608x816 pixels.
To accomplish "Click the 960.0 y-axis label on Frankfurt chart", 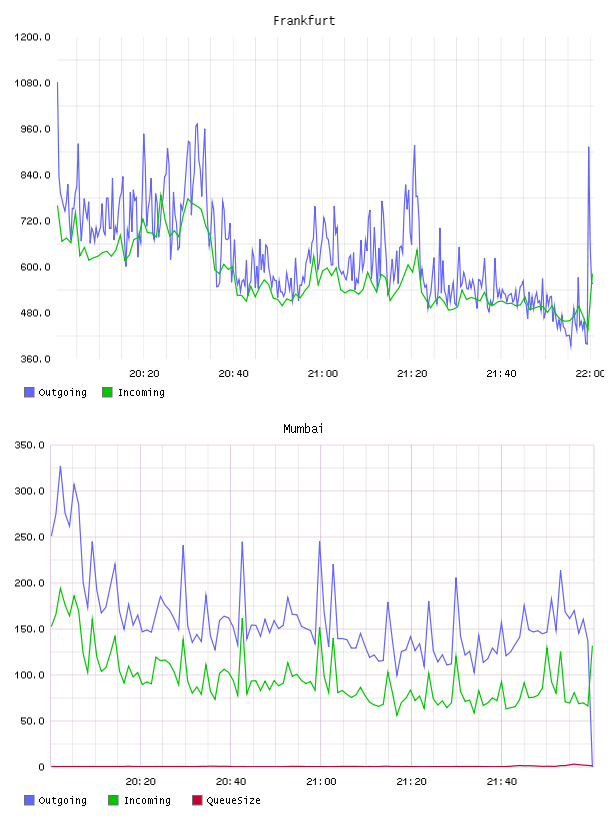I will point(35,129).
